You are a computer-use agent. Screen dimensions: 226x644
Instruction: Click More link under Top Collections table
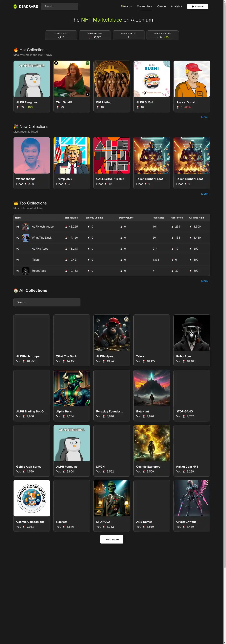click(x=205, y=281)
